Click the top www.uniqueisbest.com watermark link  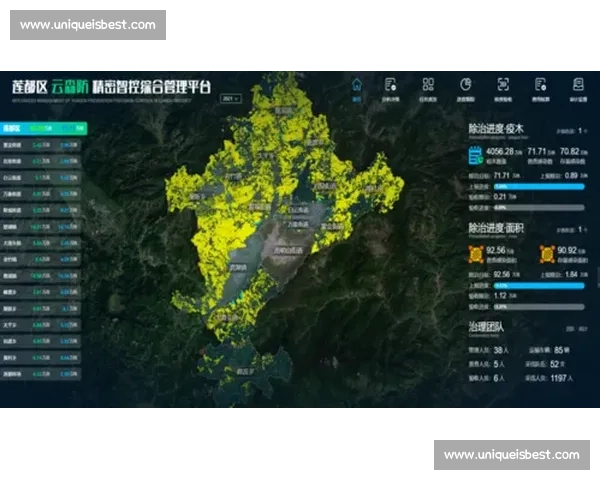point(88,24)
